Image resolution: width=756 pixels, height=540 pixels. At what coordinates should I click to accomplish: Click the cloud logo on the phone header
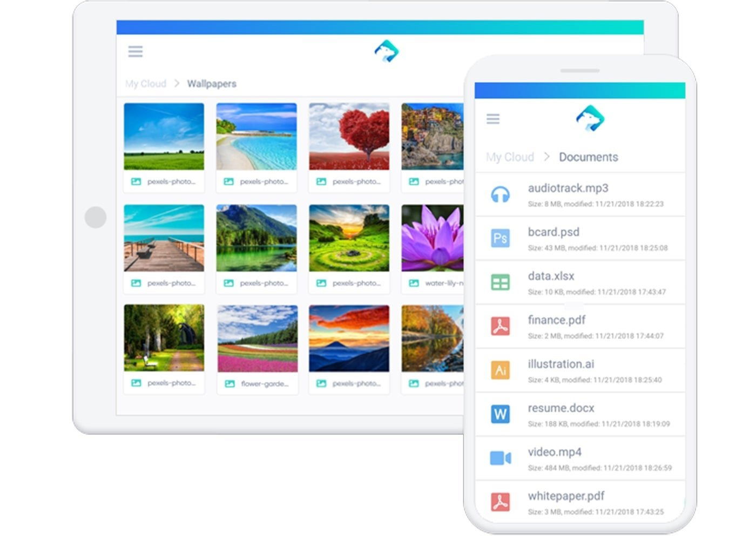click(590, 118)
